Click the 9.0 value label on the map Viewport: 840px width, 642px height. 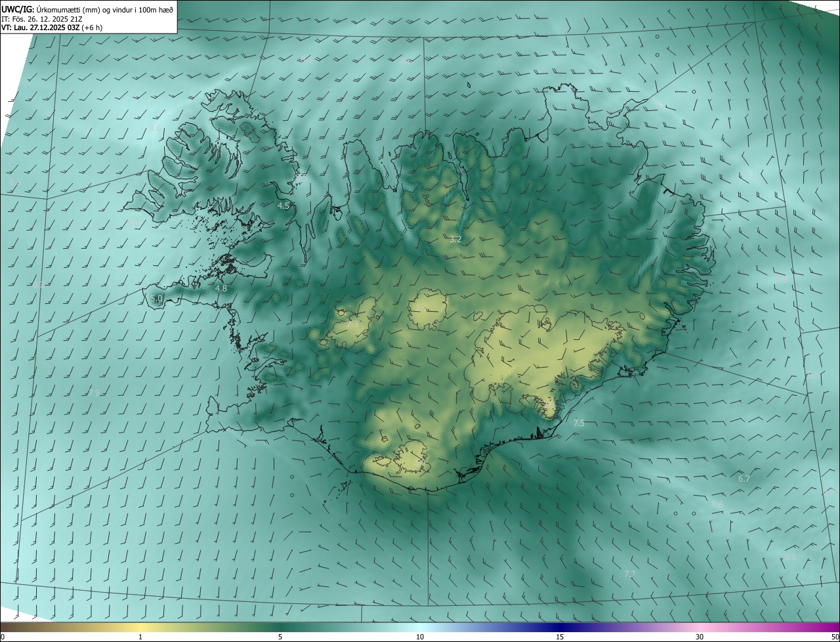[133, 223]
